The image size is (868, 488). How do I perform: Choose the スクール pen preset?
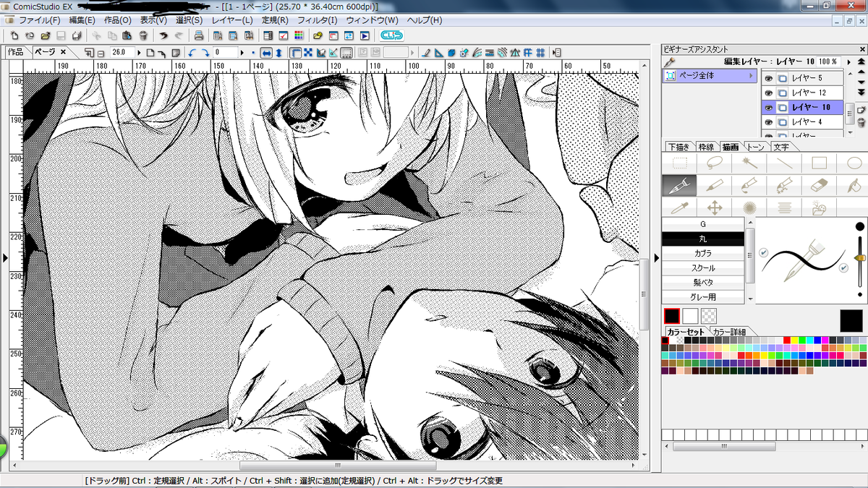point(703,268)
